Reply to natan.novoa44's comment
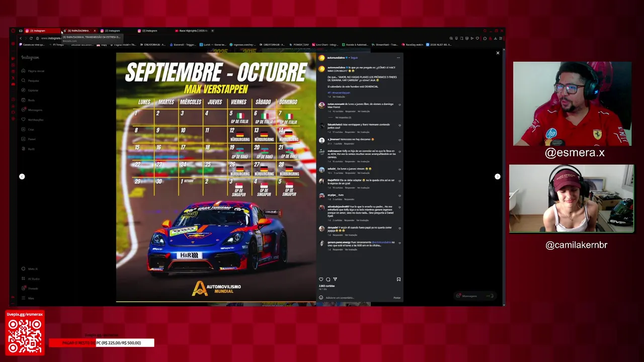The height and width of the screenshot is (362, 644). [350, 111]
